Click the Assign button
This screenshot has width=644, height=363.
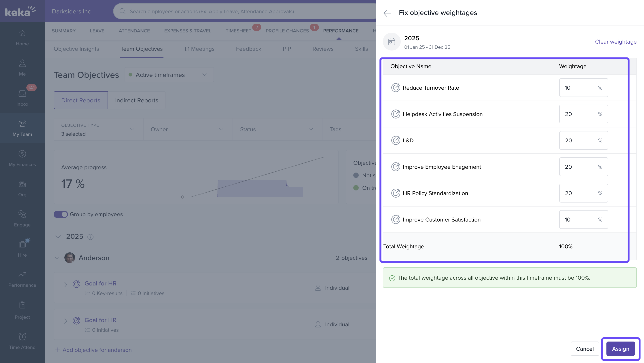click(x=620, y=349)
